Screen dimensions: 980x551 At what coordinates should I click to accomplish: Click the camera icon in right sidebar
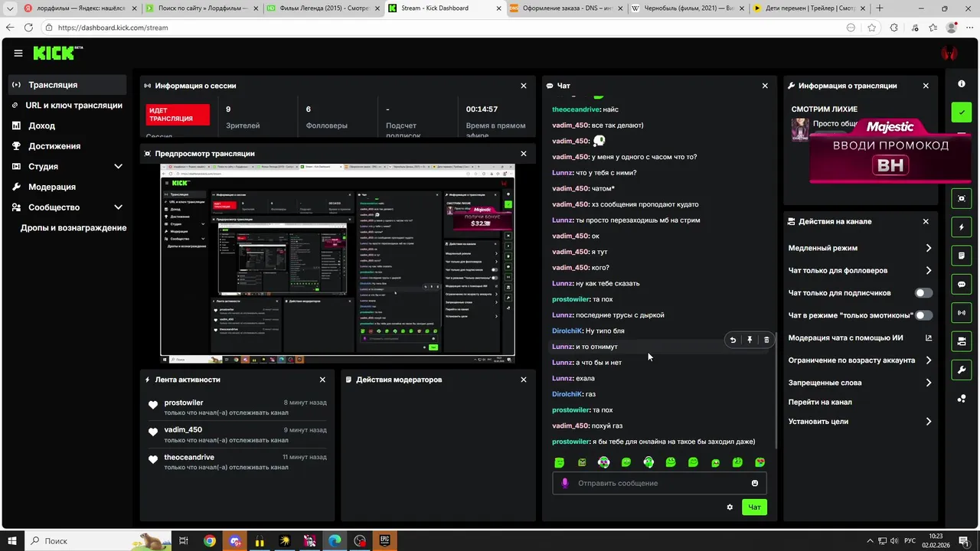(962, 341)
